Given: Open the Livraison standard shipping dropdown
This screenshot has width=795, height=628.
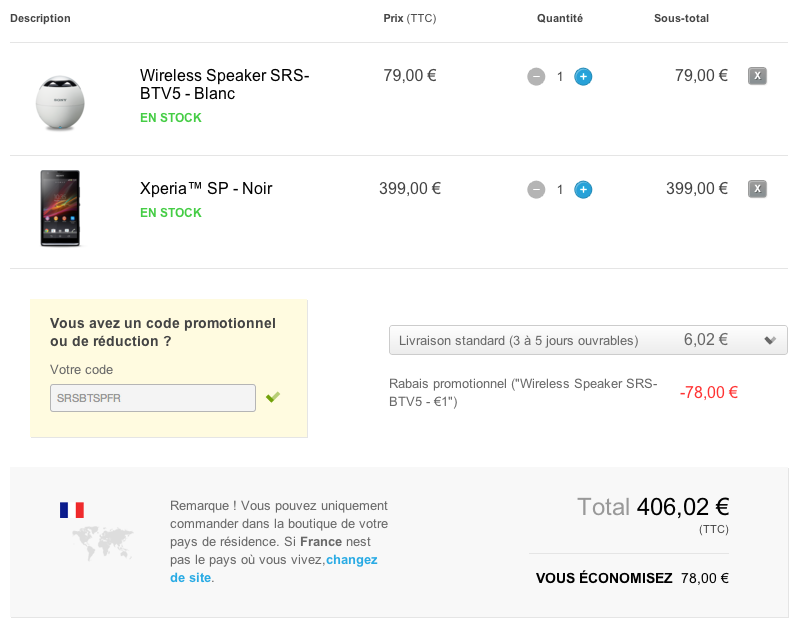Looking at the screenshot, I should (x=588, y=340).
